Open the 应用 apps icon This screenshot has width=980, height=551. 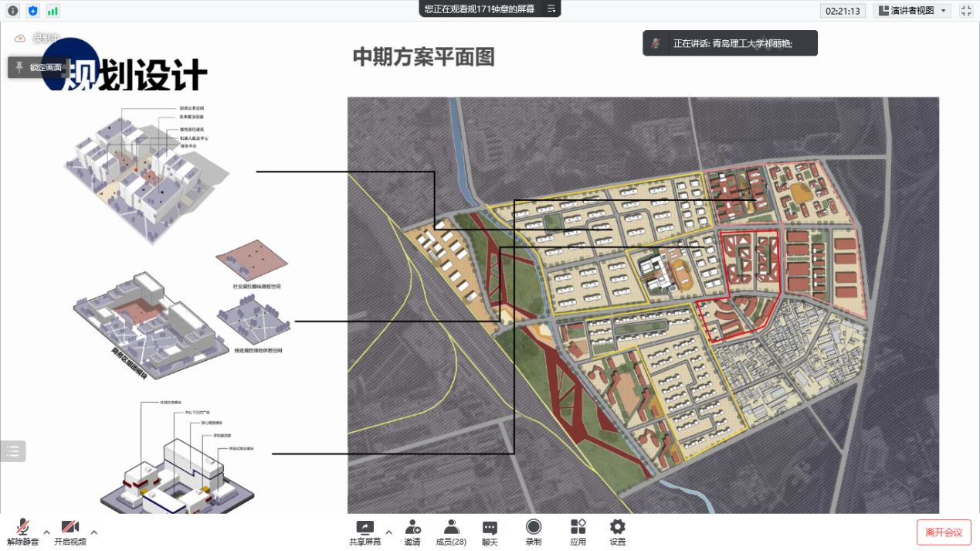(578, 532)
